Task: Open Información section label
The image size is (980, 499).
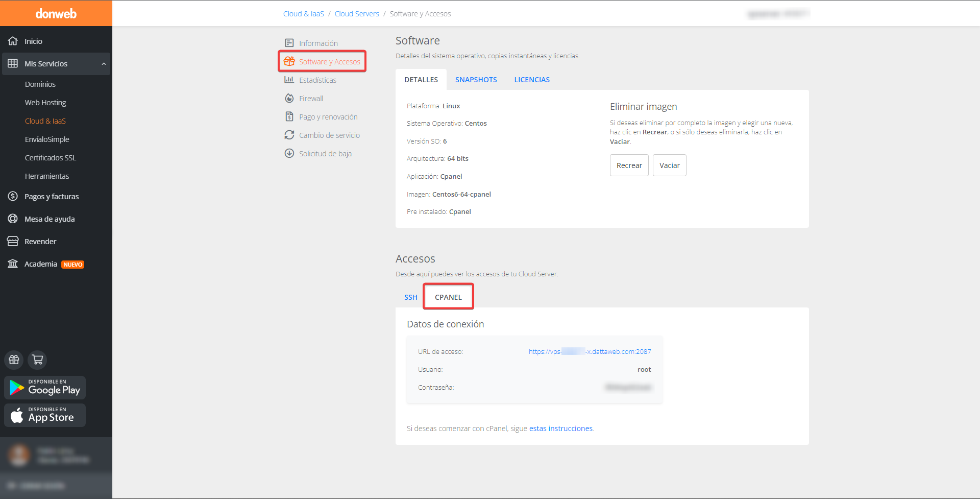Action: (x=318, y=43)
